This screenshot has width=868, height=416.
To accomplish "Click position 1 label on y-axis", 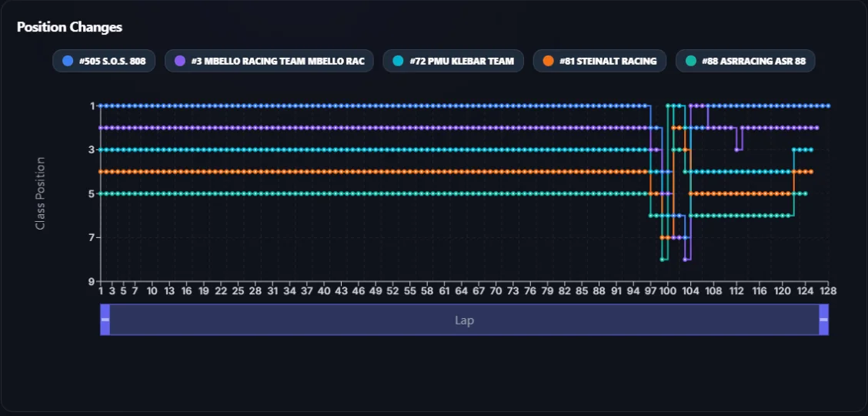I will click(x=92, y=106).
